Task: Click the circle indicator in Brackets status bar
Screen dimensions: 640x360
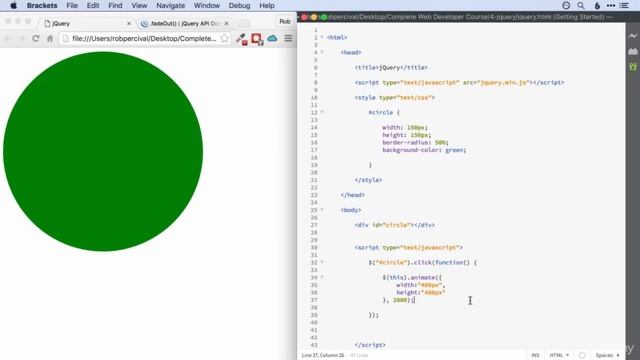Action: coord(582,355)
